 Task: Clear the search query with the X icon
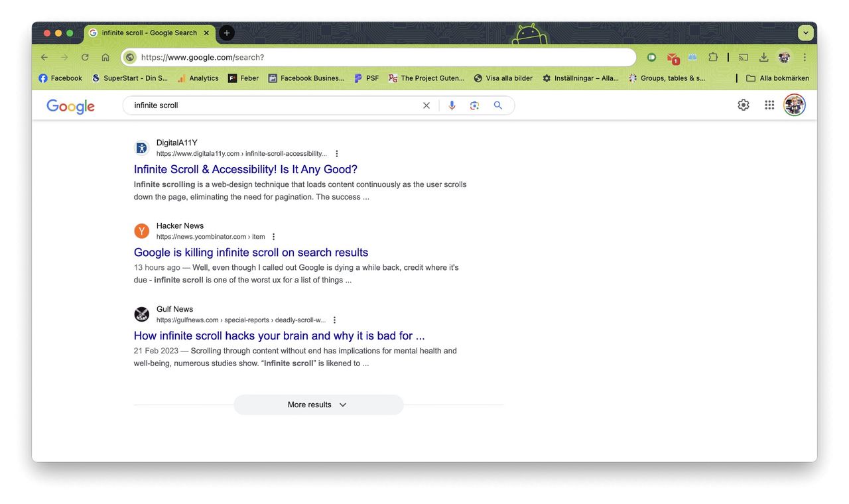tap(426, 105)
